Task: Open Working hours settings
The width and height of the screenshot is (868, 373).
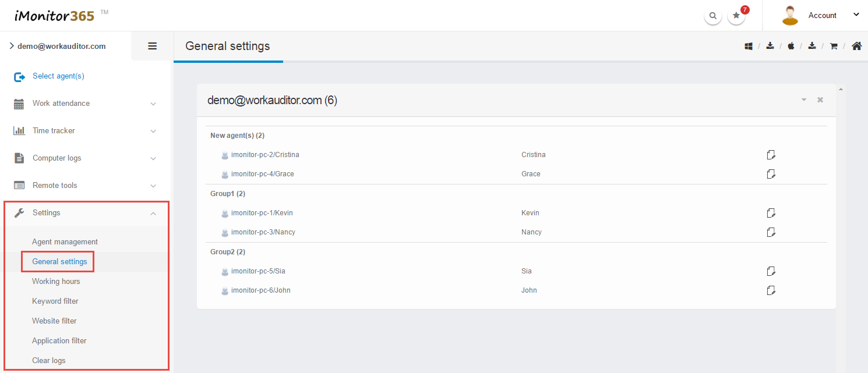Action: click(56, 282)
